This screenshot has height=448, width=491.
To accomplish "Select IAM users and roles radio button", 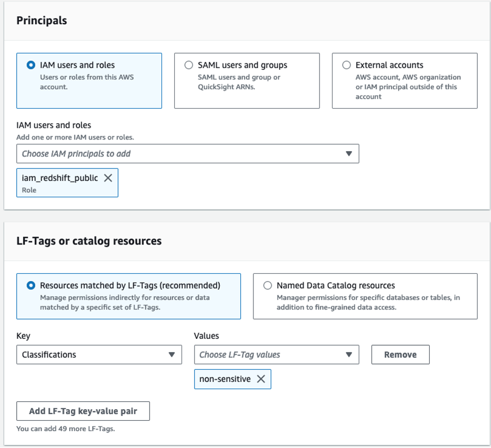I will click(x=30, y=66).
